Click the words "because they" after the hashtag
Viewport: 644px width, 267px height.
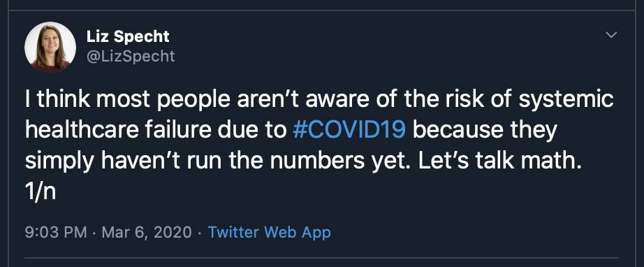[x=485, y=131]
